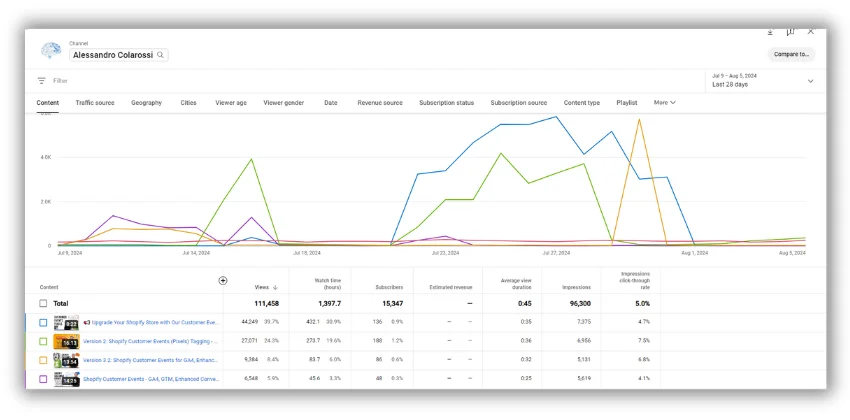Image resolution: width=850 pixels, height=420 pixels.
Task: Toggle the Total row checkbox
Action: coord(43,303)
